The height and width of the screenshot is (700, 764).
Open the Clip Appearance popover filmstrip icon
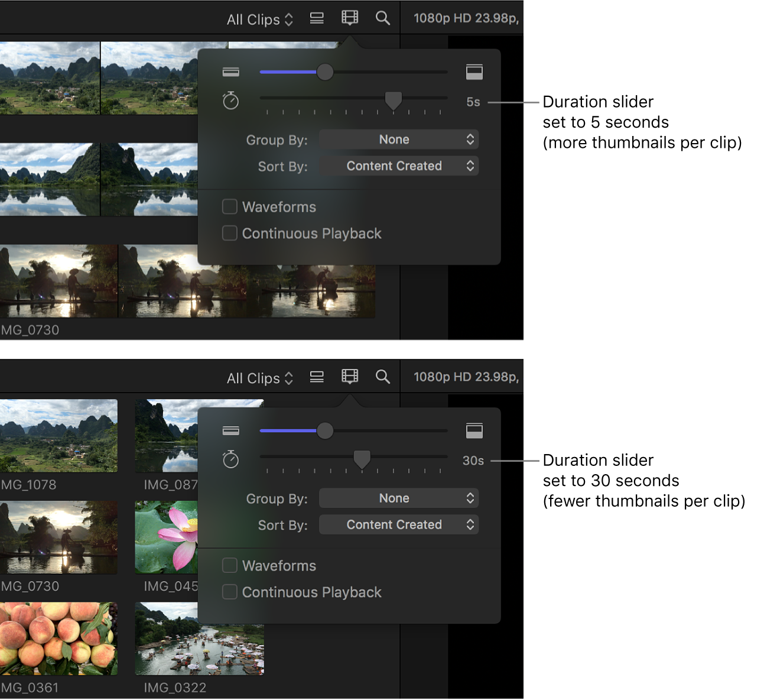click(x=350, y=18)
